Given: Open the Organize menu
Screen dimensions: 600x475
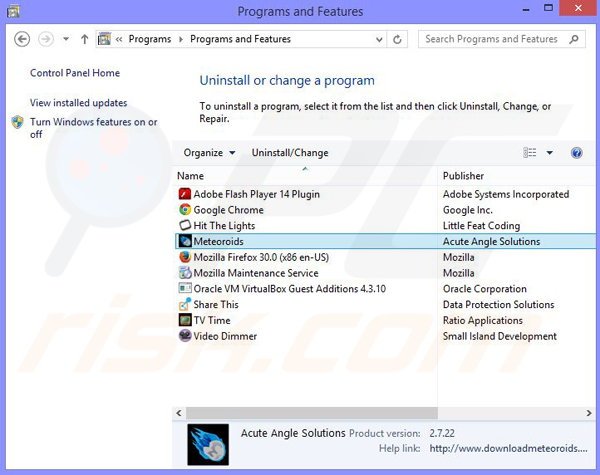Looking at the screenshot, I should (209, 153).
